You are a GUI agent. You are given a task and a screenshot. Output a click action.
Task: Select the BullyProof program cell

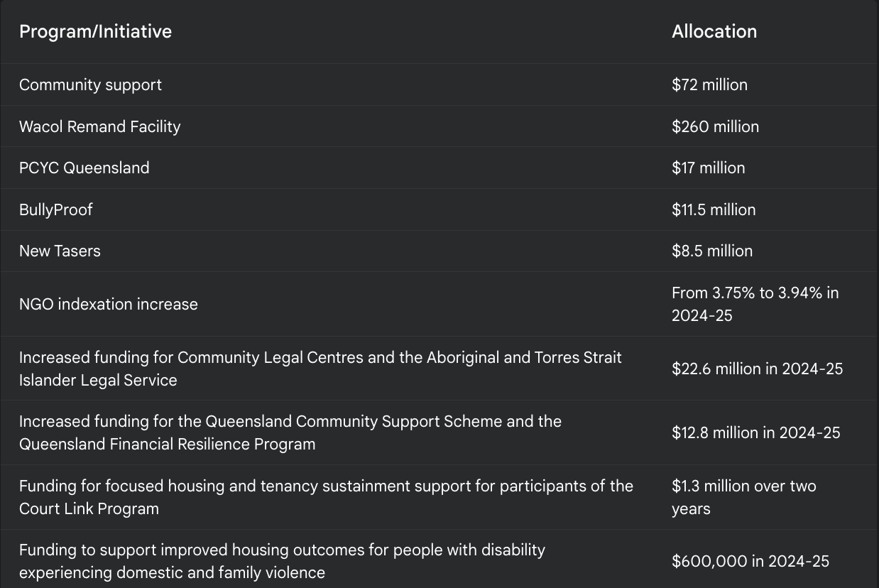point(55,209)
